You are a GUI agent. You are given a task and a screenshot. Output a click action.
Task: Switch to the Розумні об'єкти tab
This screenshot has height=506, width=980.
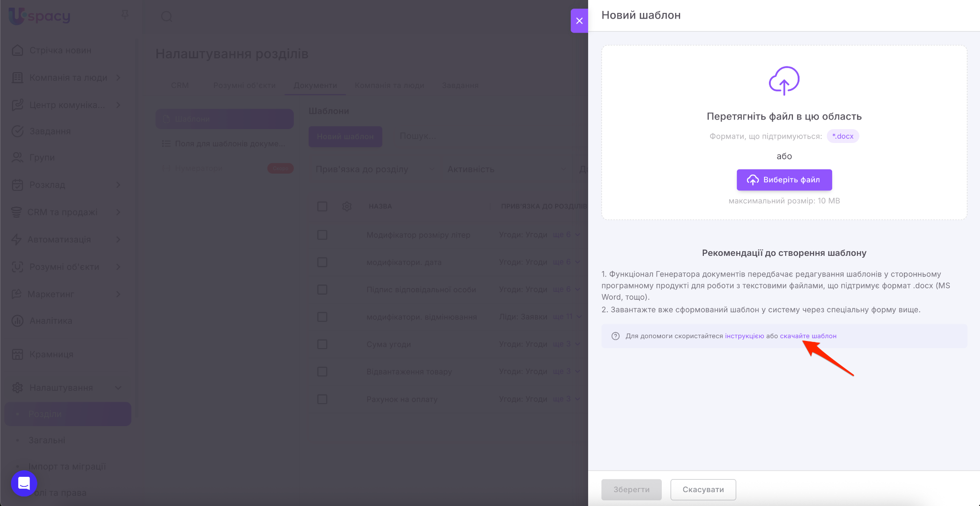[244, 85]
